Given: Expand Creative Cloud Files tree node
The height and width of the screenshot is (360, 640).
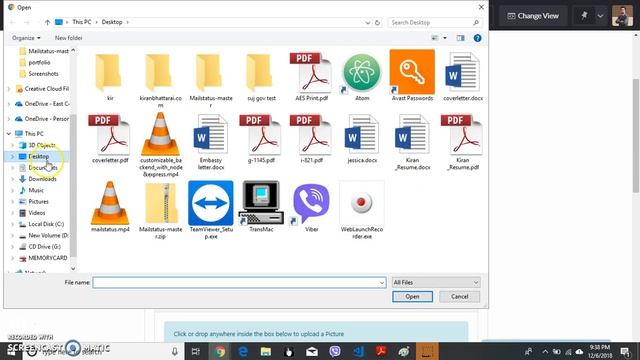Looking at the screenshot, I should (x=9, y=89).
